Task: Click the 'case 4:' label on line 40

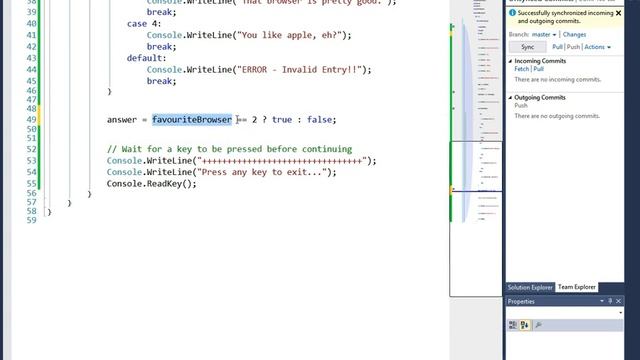Action: pos(144,24)
